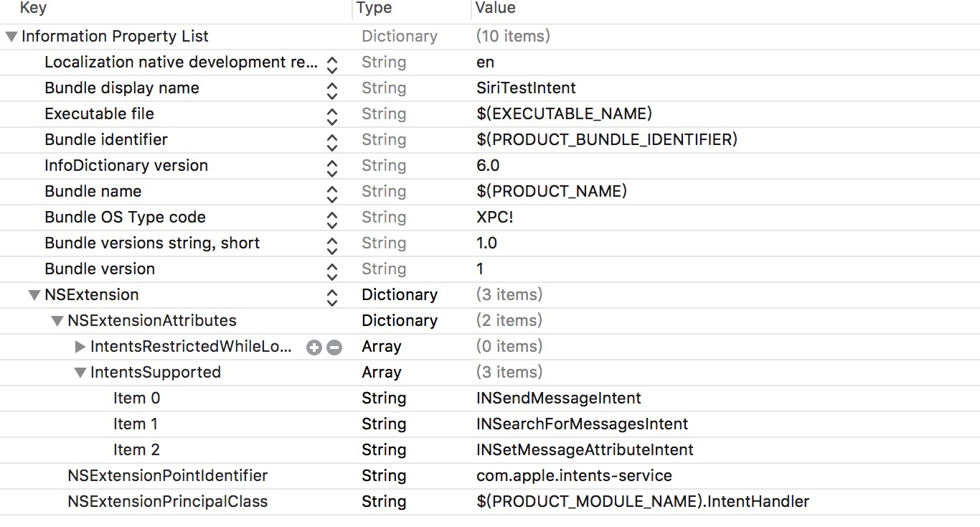The height and width of the screenshot is (527, 980).
Task: Select Item 2 in IntentsSupported
Action: coord(490,450)
